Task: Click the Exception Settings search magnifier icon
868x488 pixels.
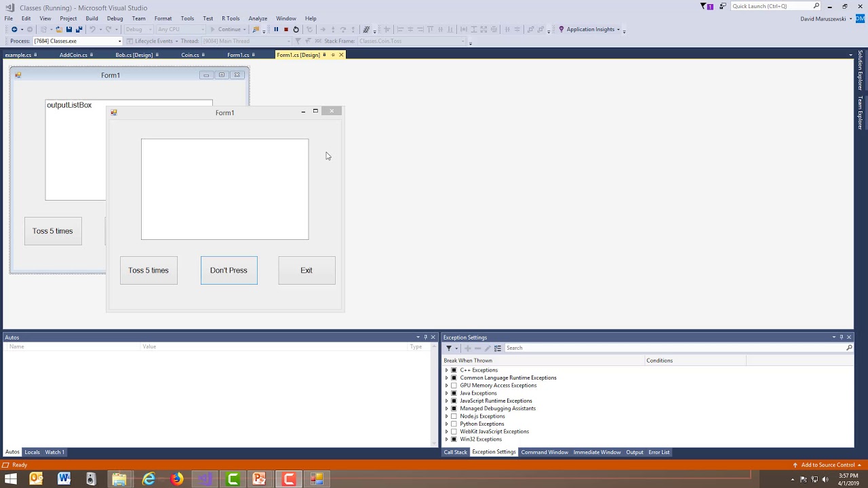Action: point(849,348)
